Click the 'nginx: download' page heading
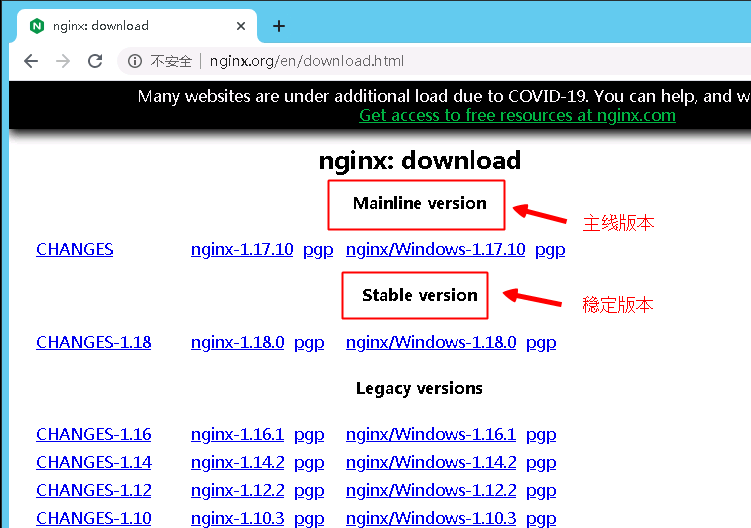This screenshot has width=751, height=528. pyautogui.click(x=420, y=160)
